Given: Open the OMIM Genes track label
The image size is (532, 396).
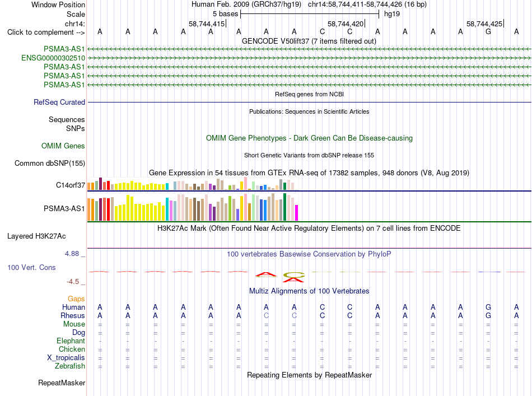Looking at the screenshot, I should tap(63, 146).
